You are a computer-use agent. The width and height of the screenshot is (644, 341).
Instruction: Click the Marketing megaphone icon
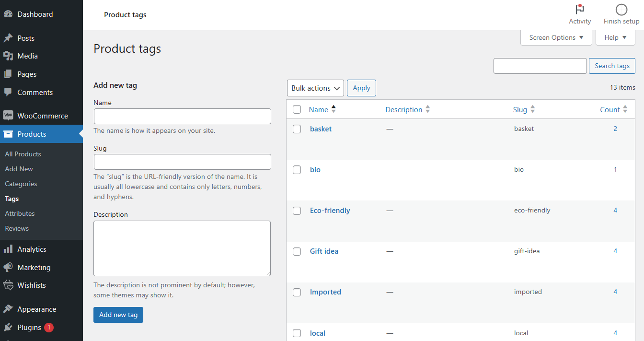(8, 267)
